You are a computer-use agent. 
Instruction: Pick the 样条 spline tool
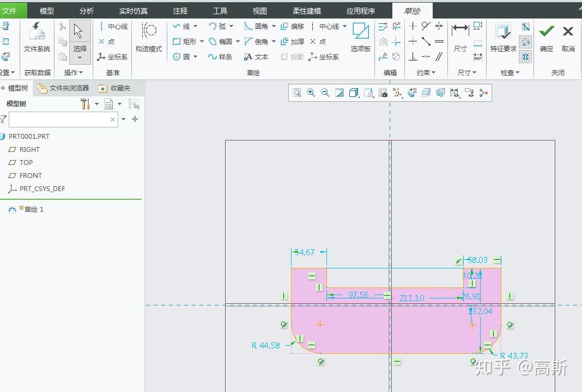coord(220,57)
